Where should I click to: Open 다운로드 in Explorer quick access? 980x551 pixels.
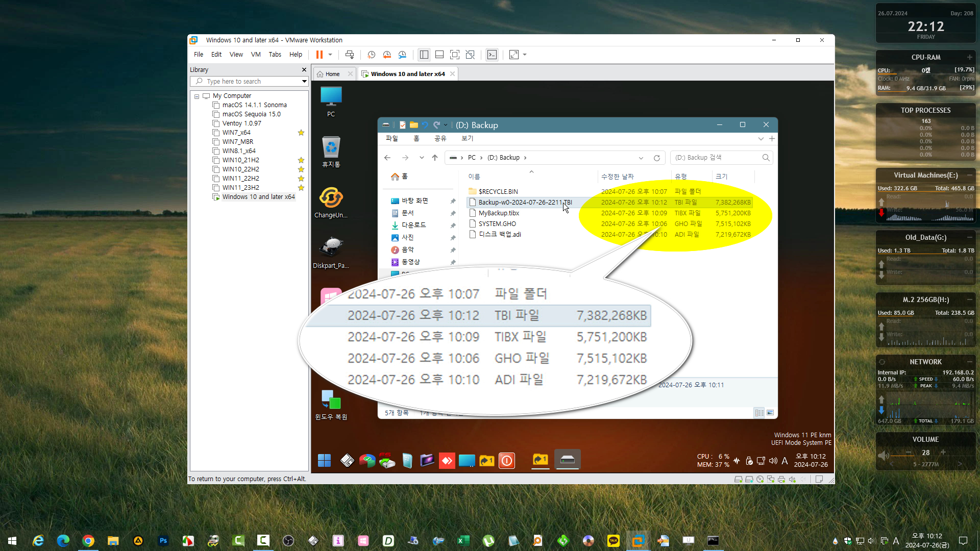click(x=413, y=225)
